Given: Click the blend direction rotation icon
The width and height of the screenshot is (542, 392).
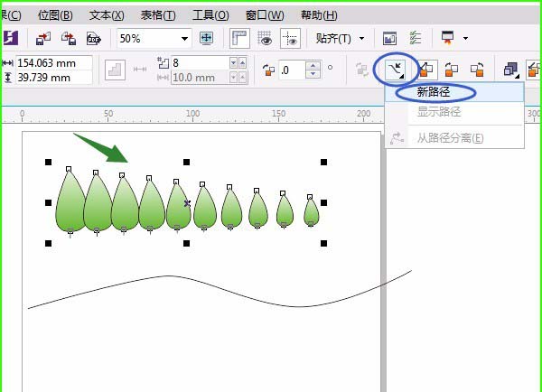Looking at the screenshot, I should click(x=268, y=70).
